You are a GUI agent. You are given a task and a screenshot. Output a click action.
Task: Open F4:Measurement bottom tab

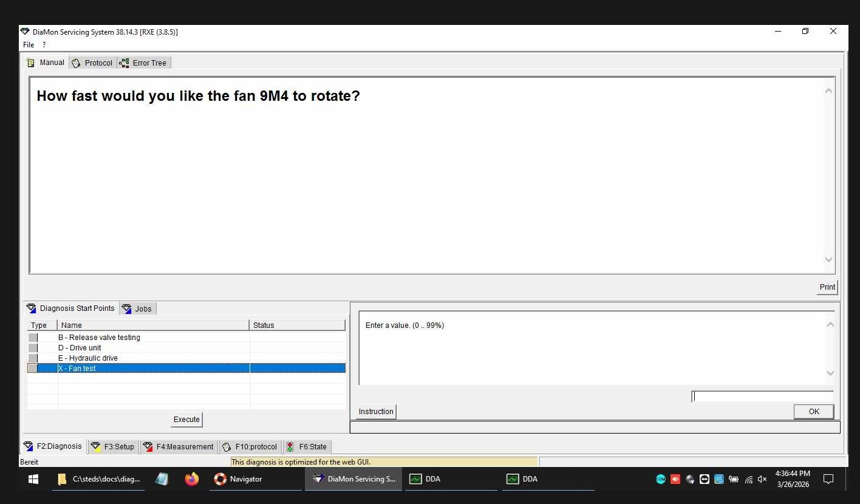(179, 447)
